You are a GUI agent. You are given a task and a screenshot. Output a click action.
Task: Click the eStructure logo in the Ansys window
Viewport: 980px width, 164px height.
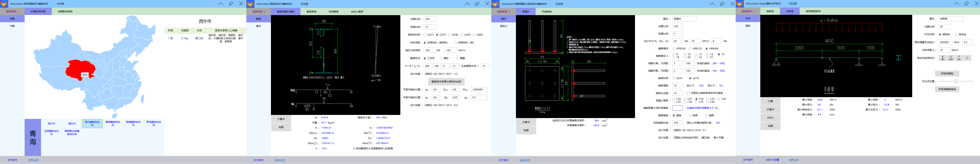(740, 3)
